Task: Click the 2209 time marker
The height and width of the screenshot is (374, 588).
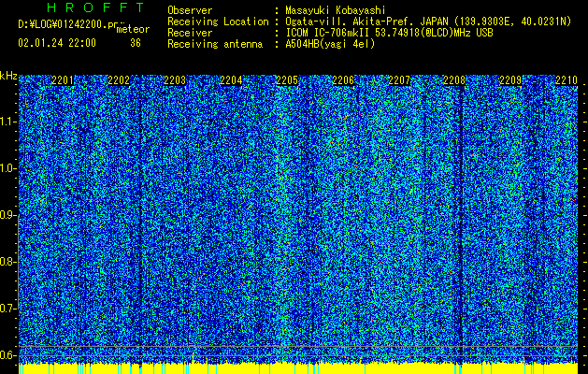Action: (510, 80)
